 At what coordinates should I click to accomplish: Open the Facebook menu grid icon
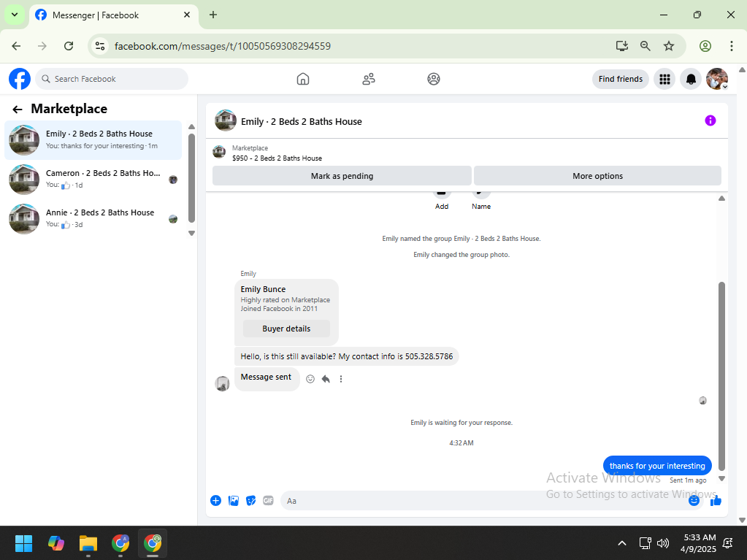pyautogui.click(x=664, y=79)
